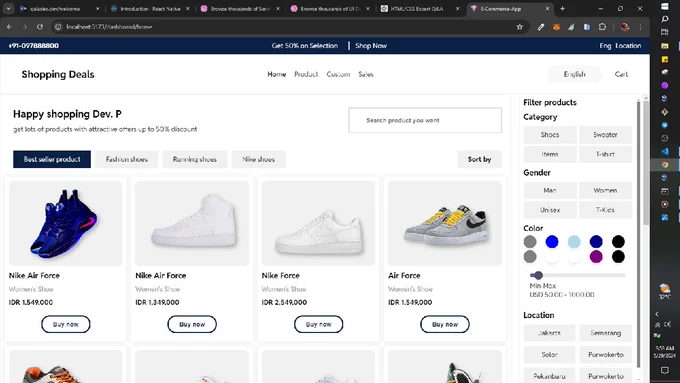This screenshot has width=680, height=383.
Task: Open Windows Search in taskbar
Action: (665, 19)
